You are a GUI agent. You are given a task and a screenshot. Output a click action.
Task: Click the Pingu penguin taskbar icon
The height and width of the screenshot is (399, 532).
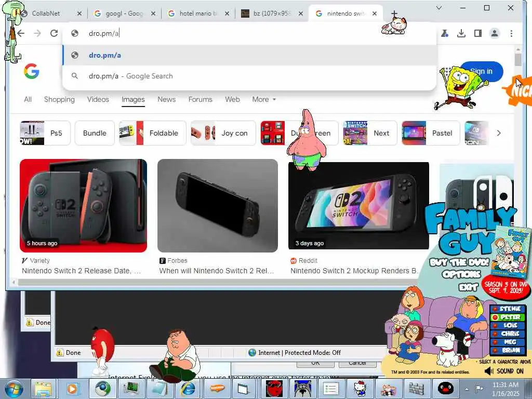445,389
